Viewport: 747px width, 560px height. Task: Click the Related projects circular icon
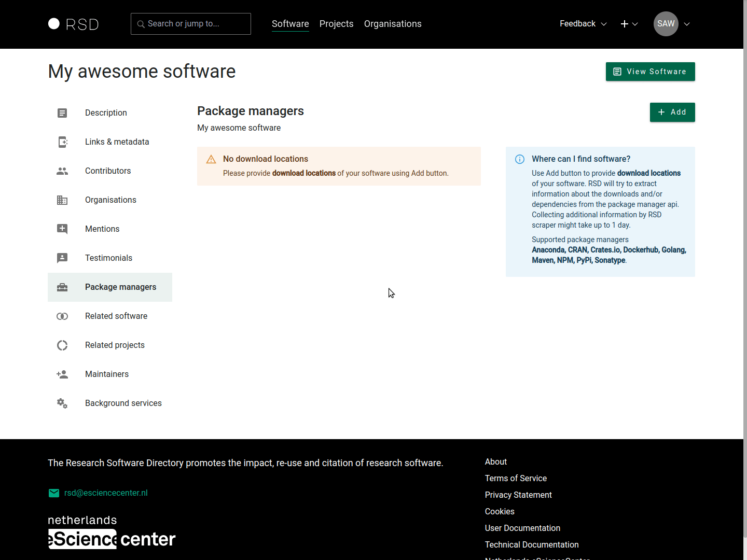click(62, 345)
